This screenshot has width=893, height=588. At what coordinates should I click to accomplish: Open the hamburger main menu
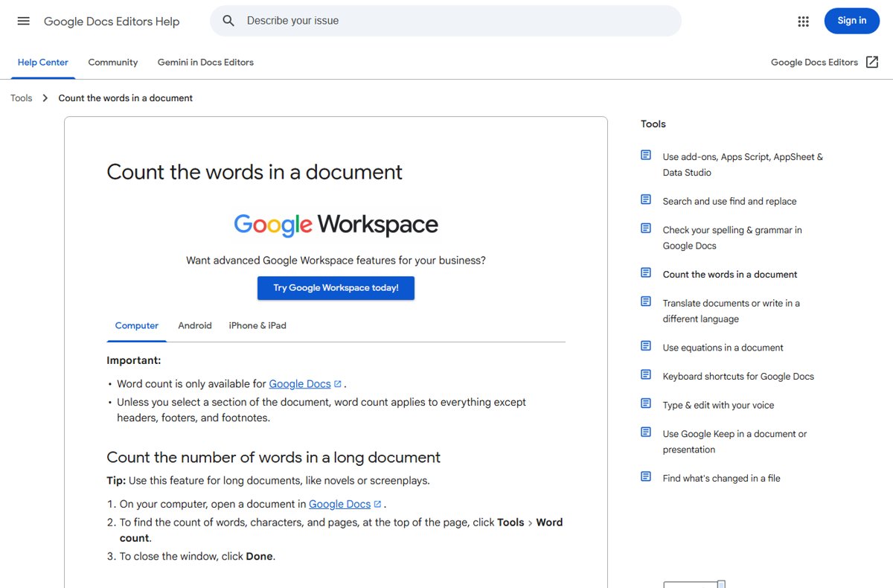pyautogui.click(x=24, y=21)
